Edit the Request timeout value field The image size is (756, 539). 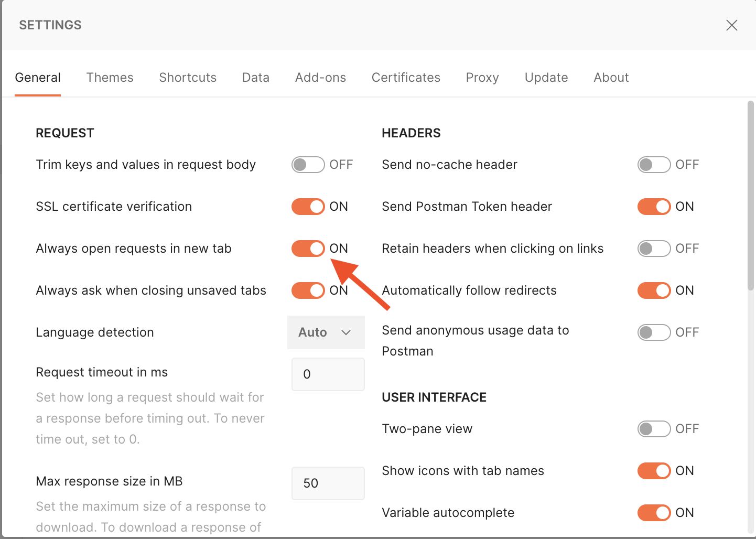coord(328,374)
